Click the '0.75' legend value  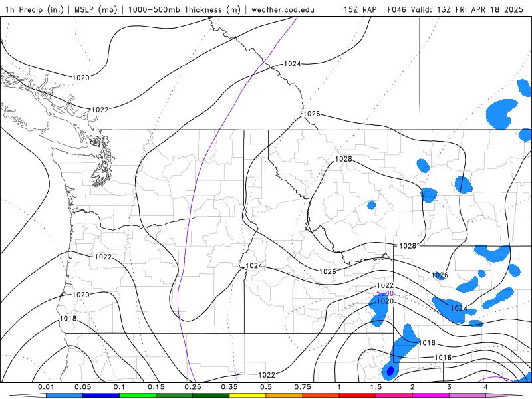tap(303, 387)
